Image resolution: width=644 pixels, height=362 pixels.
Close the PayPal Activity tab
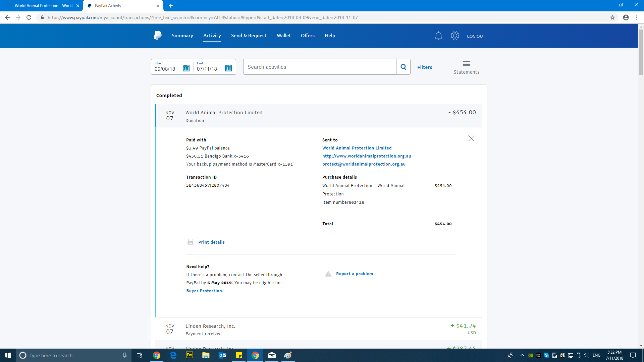click(158, 6)
